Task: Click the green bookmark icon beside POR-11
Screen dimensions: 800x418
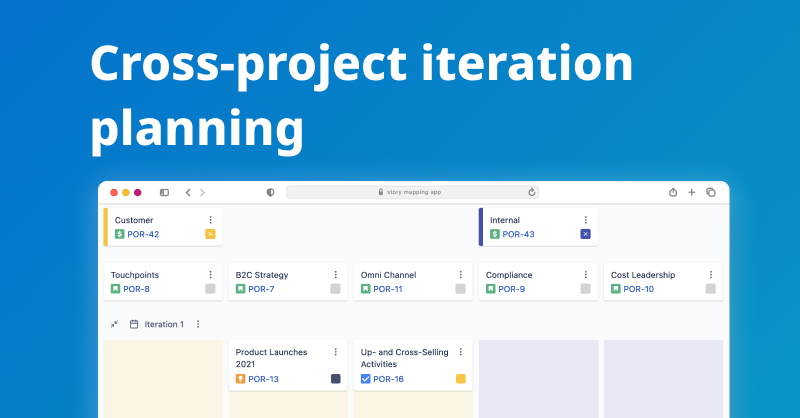Action: (365, 289)
